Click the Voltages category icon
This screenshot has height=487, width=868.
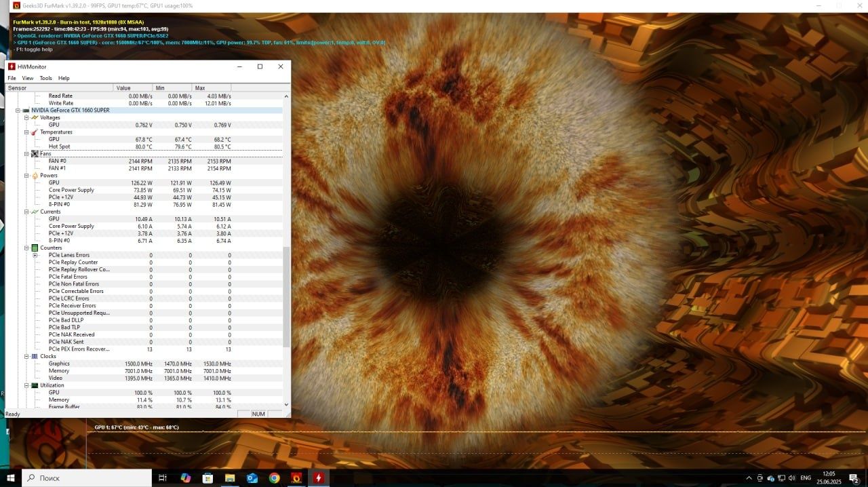pyautogui.click(x=35, y=117)
